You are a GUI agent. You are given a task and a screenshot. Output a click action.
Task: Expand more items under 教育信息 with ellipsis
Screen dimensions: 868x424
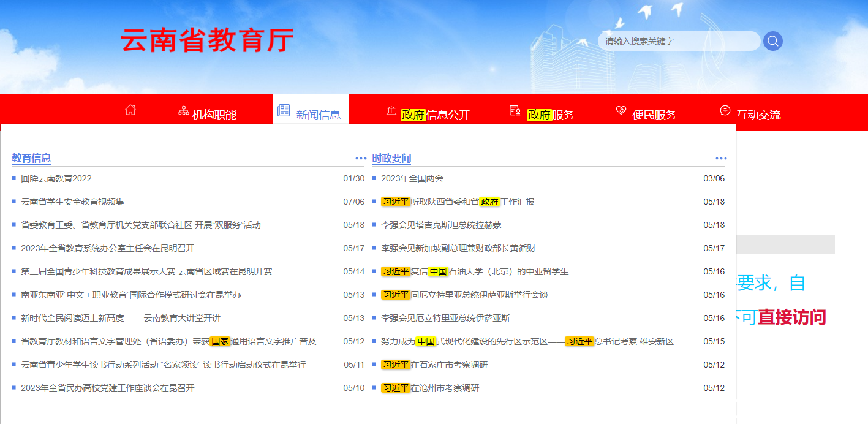click(x=360, y=157)
